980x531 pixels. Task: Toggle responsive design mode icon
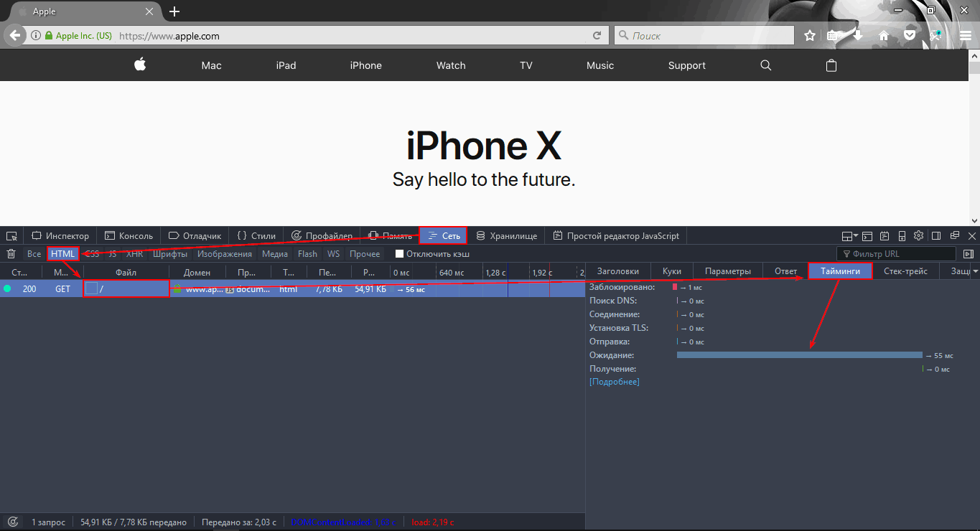(902, 235)
